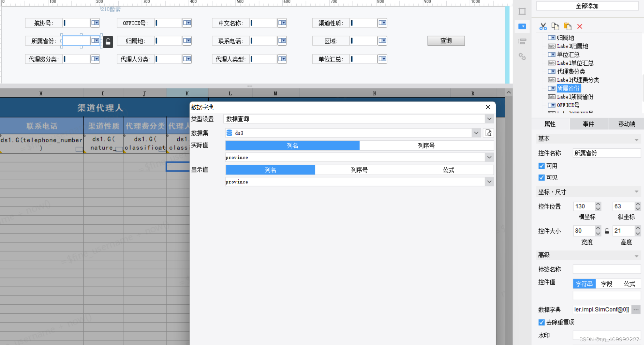Select the 中文名称 dropdown widget
Image resolution: width=644 pixels, height=345 pixels.
268,23
